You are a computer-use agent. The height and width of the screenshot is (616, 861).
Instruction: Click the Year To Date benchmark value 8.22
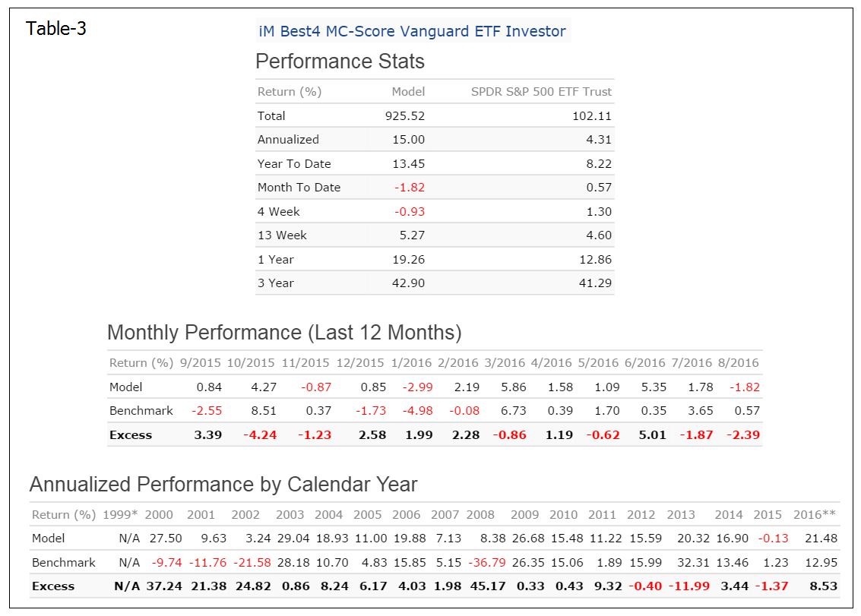(x=599, y=163)
